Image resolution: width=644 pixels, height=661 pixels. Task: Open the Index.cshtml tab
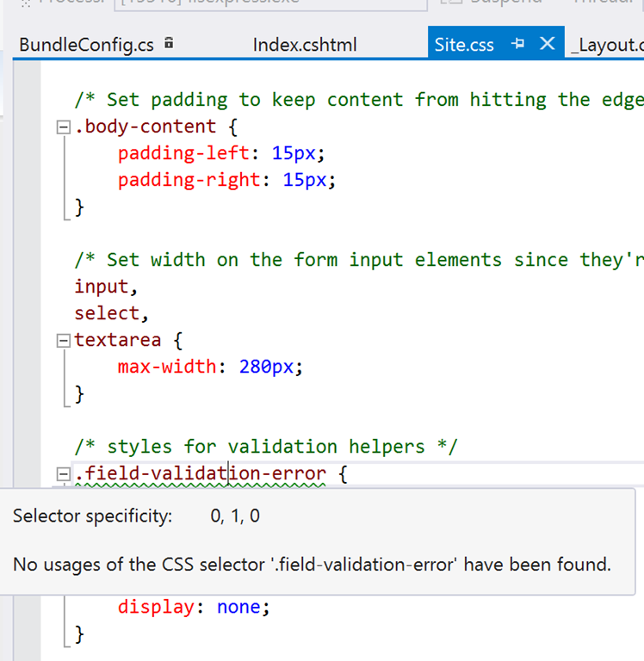click(304, 45)
